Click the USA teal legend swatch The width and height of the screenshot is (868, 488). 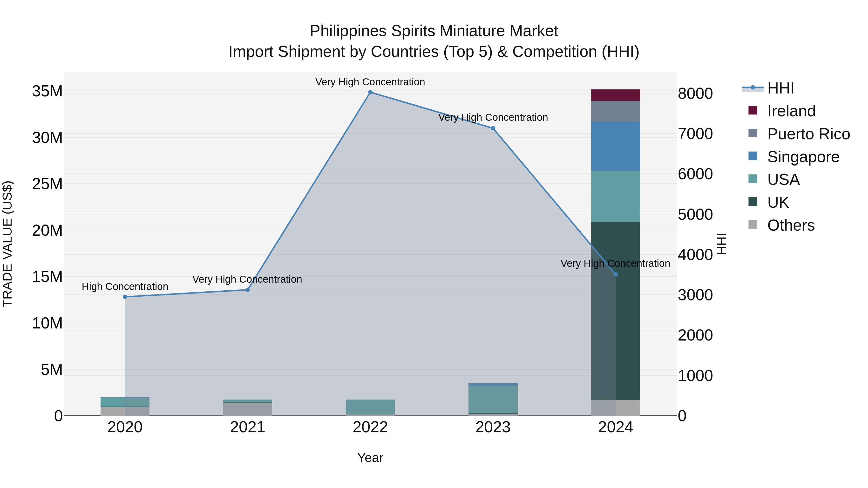(x=753, y=179)
